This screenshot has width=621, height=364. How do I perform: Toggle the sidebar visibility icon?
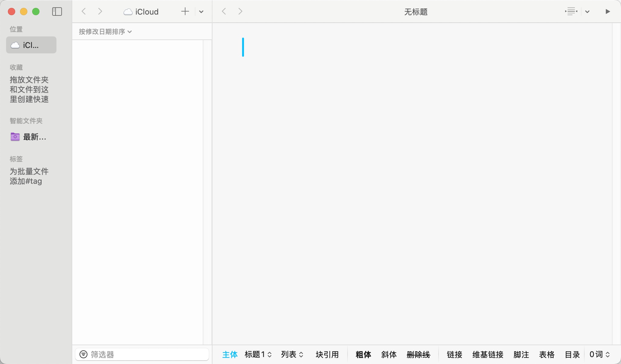57,12
